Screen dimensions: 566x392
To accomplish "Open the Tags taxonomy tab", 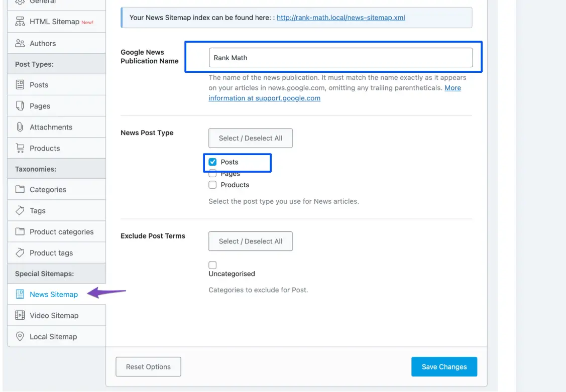I will point(57,211).
